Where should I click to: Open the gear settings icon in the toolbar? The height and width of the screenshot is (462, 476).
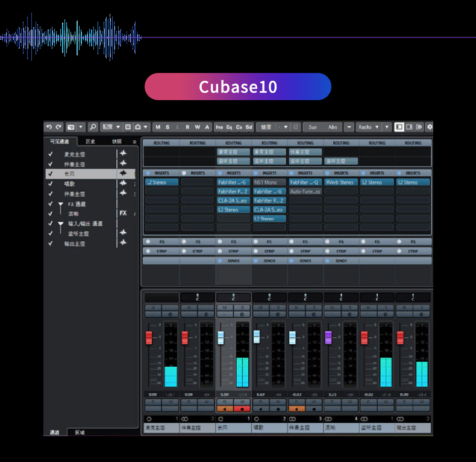click(429, 127)
